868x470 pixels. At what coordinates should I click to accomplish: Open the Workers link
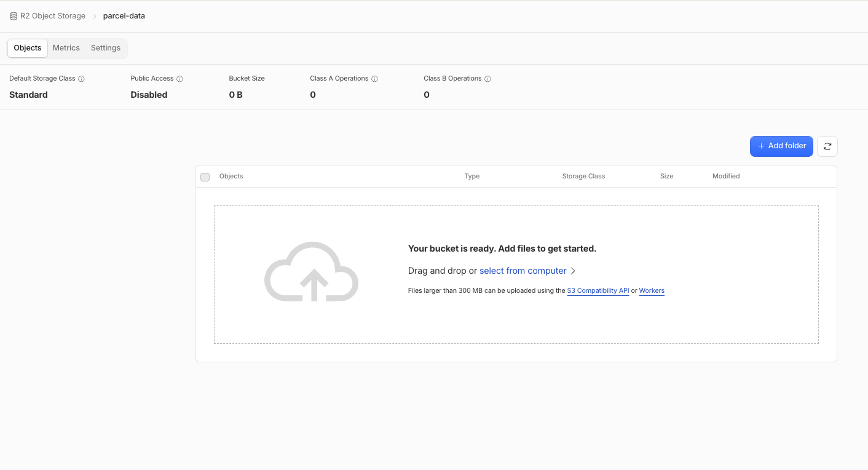[x=652, y=291]
